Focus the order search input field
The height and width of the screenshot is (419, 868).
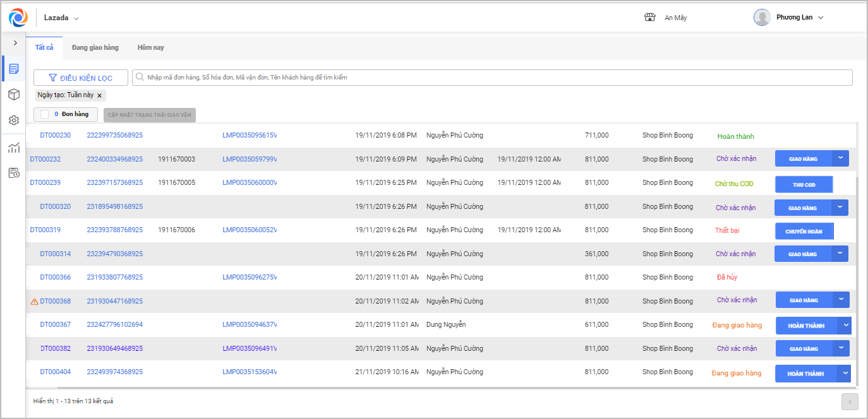(493, 78)
